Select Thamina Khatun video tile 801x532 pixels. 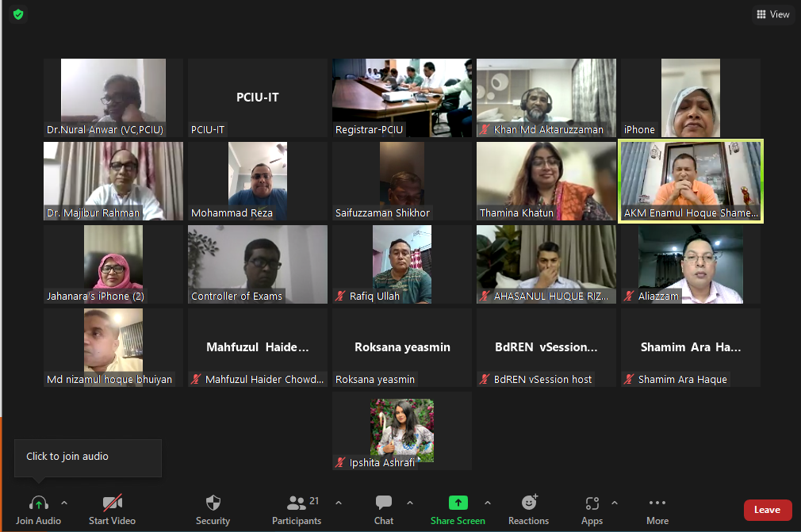click(x=546, y=181)
